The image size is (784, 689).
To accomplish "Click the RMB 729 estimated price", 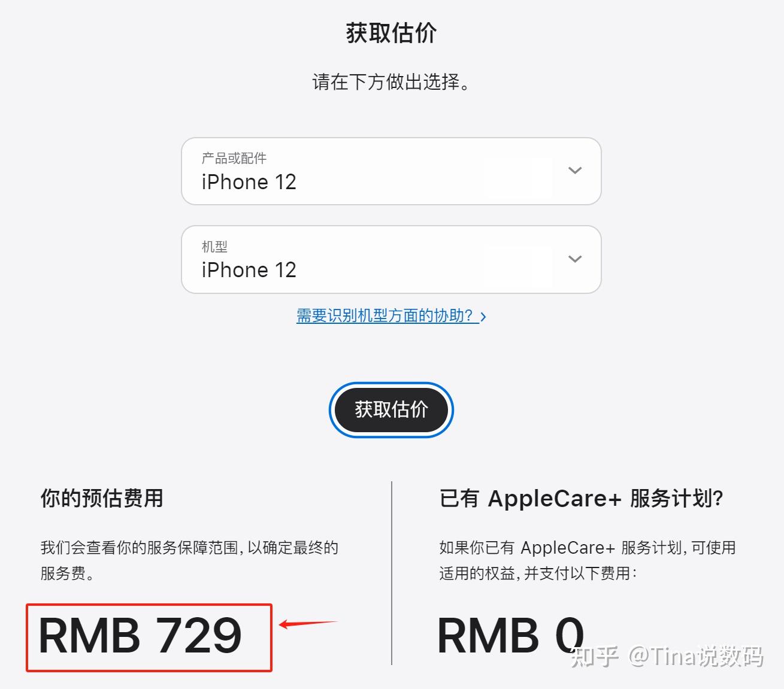I will (140, 636).
